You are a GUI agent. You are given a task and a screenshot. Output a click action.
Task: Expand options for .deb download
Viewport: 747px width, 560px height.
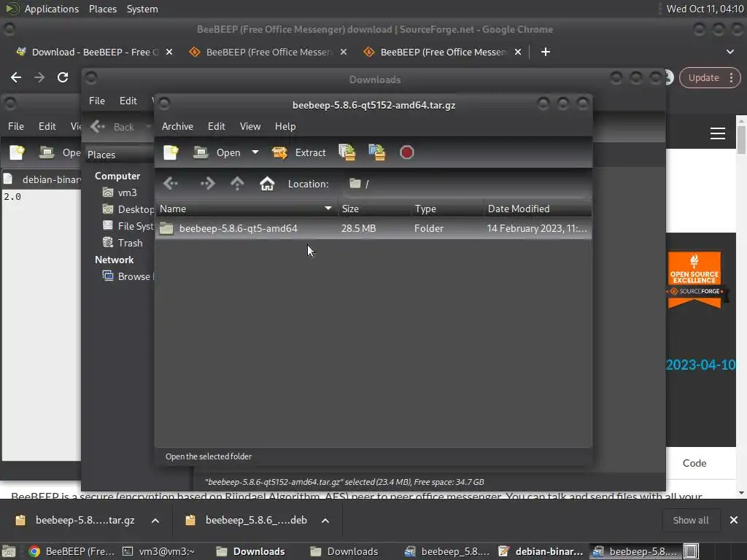pyautogui.click(x=325, y=521)
